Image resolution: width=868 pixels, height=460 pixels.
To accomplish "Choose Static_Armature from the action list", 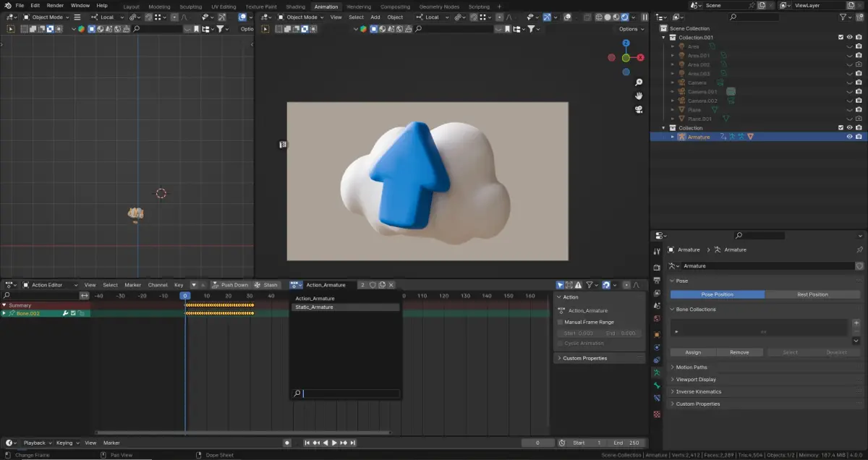I will click(346, 307).
